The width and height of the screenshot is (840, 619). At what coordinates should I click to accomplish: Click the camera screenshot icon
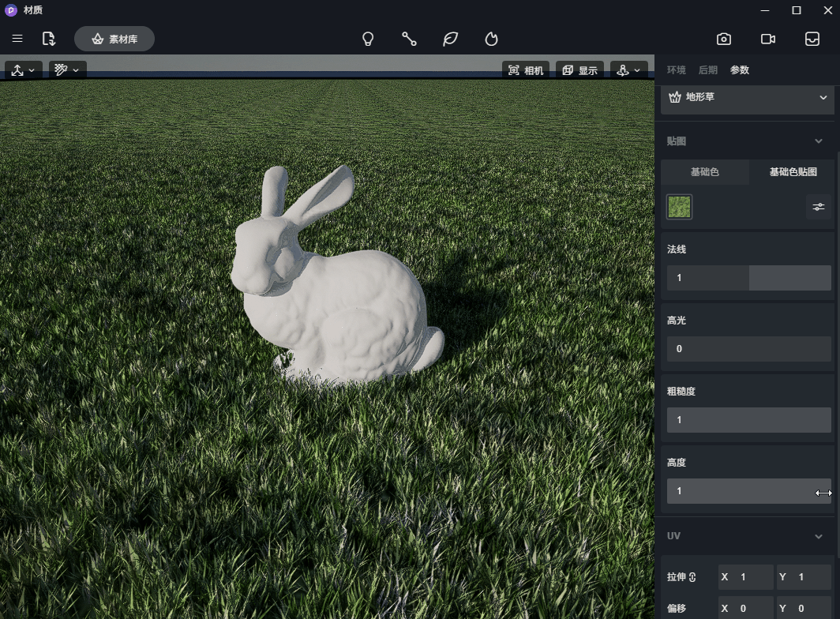723,39
